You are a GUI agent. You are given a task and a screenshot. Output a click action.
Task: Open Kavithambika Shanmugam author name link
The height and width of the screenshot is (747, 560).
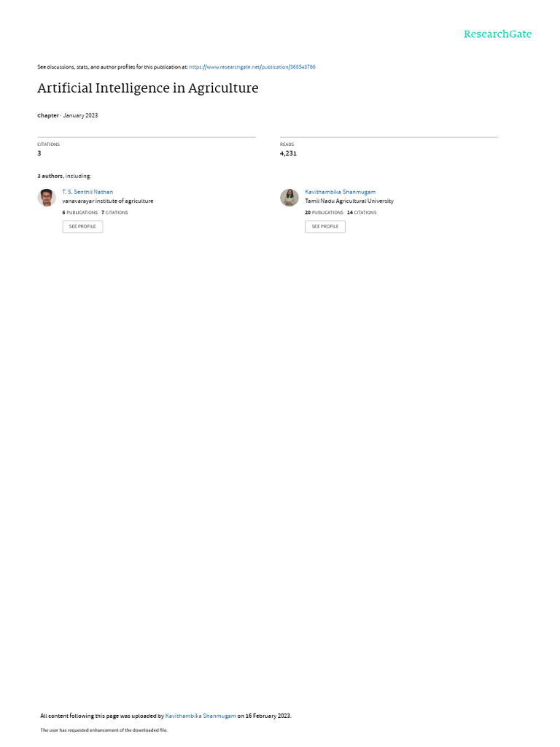[340, 192]
